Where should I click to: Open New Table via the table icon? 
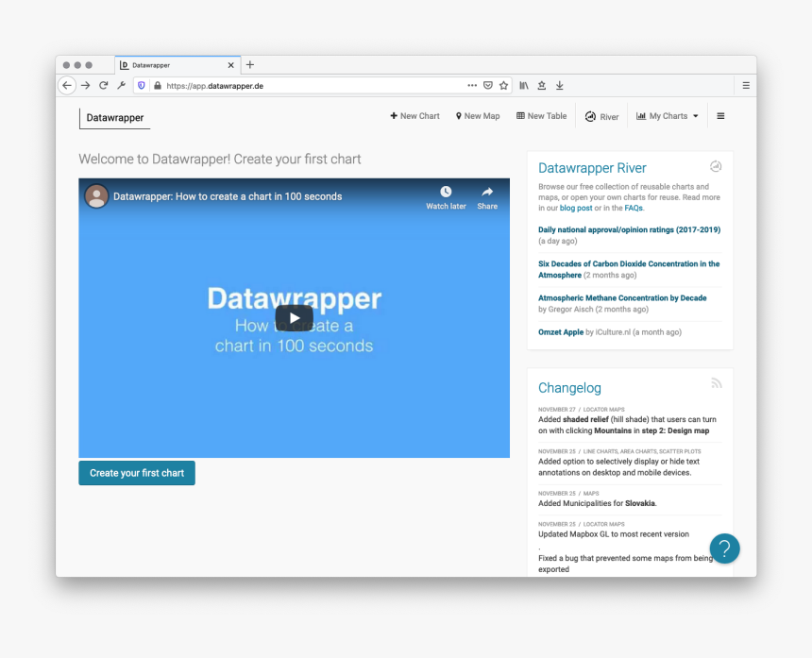519,115
